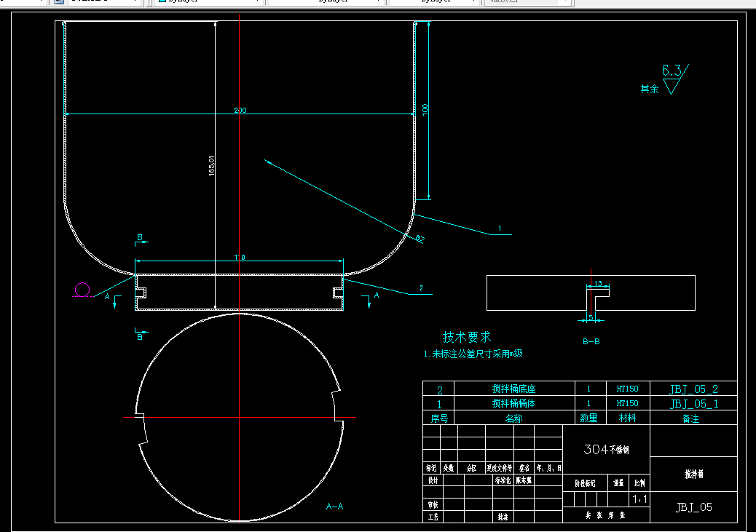Click quantity 1 in the 搅拌桶桶体 row
This screenshot has height=532, width=756.
(x=588, y=403)
